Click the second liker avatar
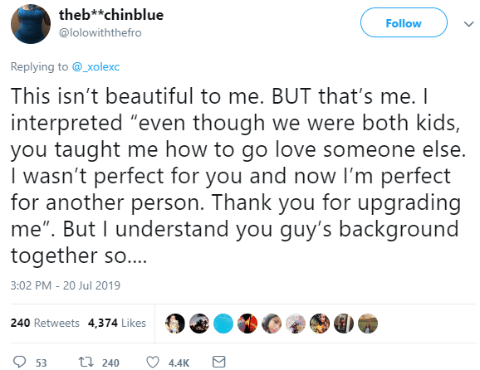 point(199,323)
